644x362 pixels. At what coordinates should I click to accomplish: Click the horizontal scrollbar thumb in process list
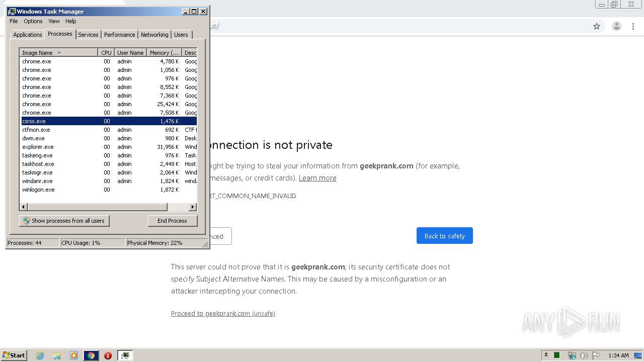click(97, 207)
